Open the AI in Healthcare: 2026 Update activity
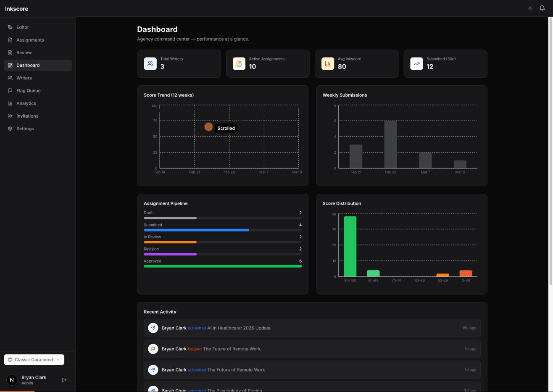The height and width of the screenshot is (392, 553). click(x=239, y=328)
